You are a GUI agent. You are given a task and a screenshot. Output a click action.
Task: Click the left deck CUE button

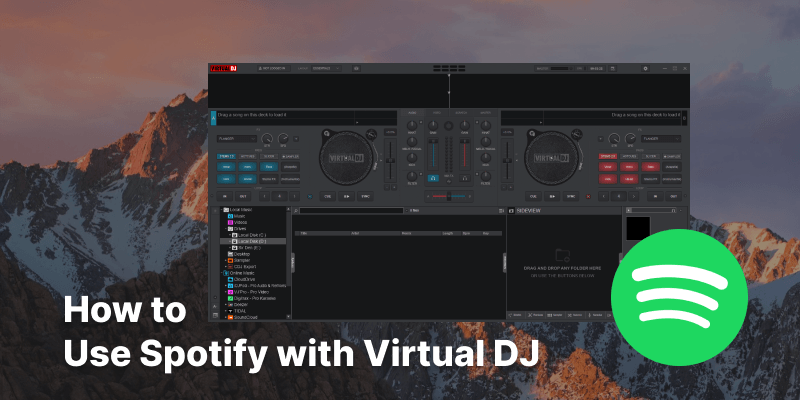[x=328, y=196]
